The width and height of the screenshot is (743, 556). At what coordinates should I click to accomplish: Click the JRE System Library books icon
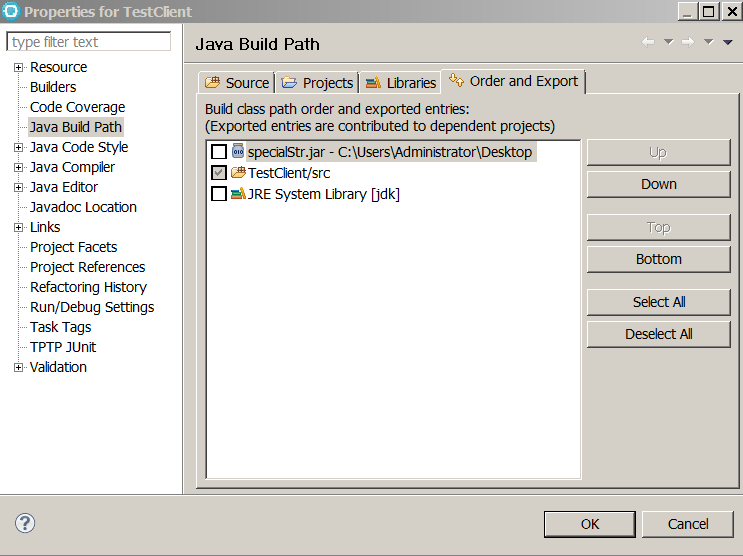click(238, 193)
